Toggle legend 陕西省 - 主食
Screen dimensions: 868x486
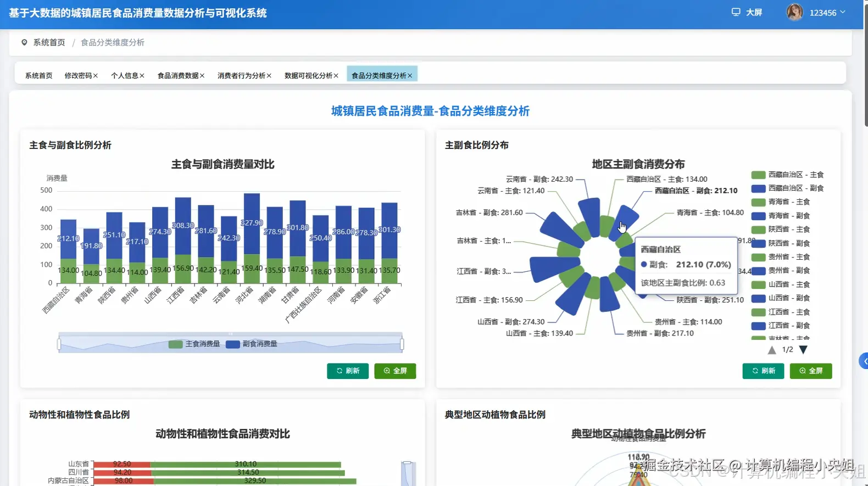point(781,230)
